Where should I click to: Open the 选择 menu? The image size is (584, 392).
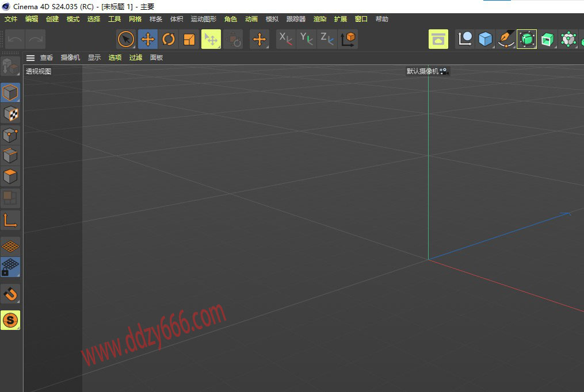click(94, 19)
